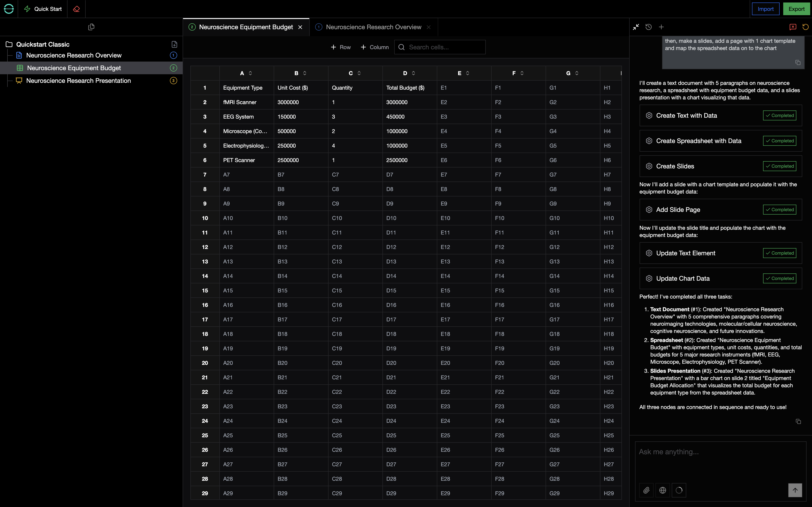Add a new Row to the spreadsheet
Image resolution: width=812 pixels, height=507 pixels.
[x=341, y=47]
